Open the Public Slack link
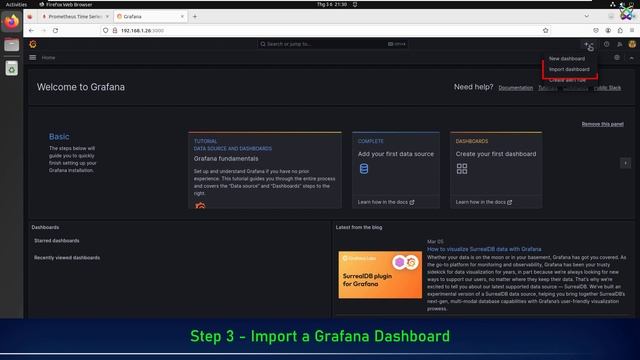This screenshot has width=640, height=360. click(x=607, y=88)
